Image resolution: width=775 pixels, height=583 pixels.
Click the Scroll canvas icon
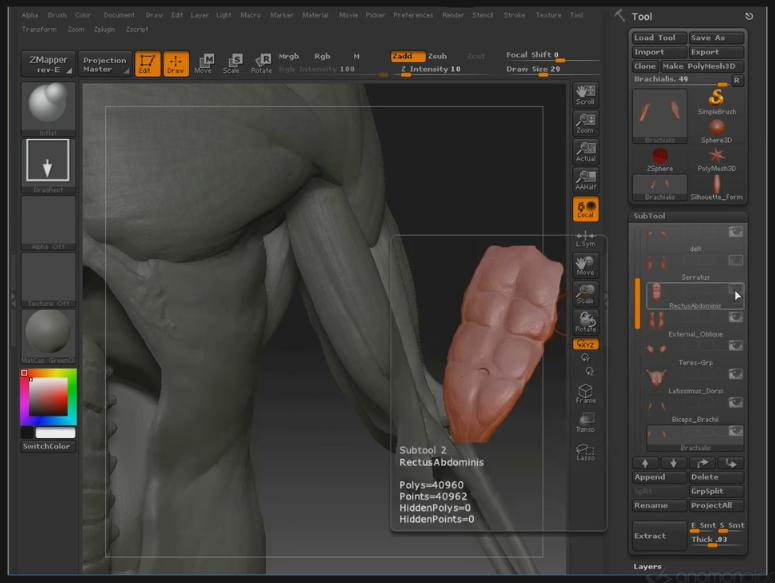[585, 94]
